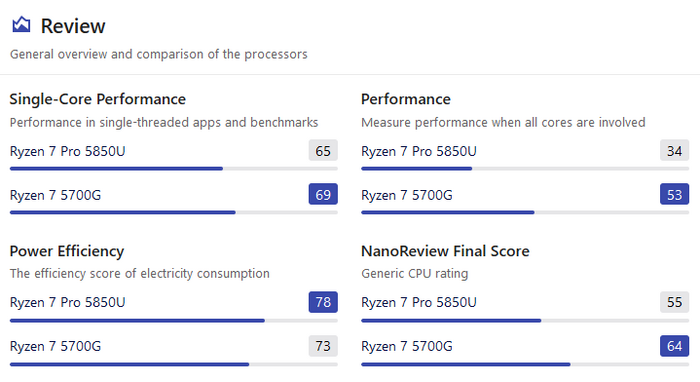Click Power Efficiency bar for Ryzen 7 Pro 5850U
The image size is (700, 382).
click(x=174, y=320)
